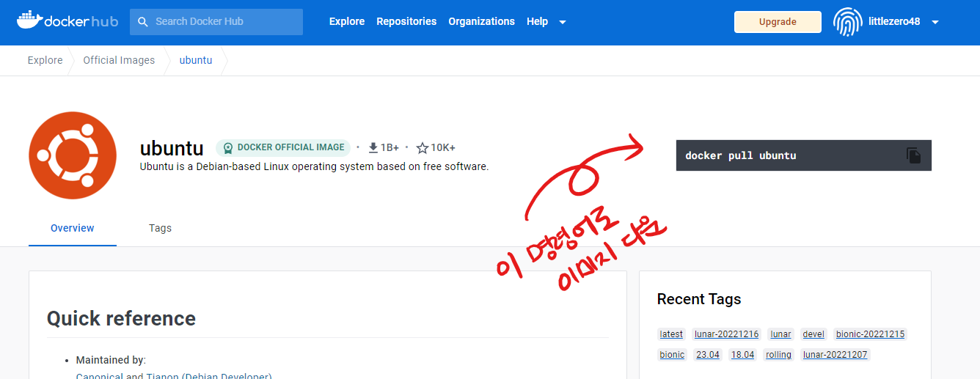
Task: Switch to the Overview tab
Action: [73, 228]
